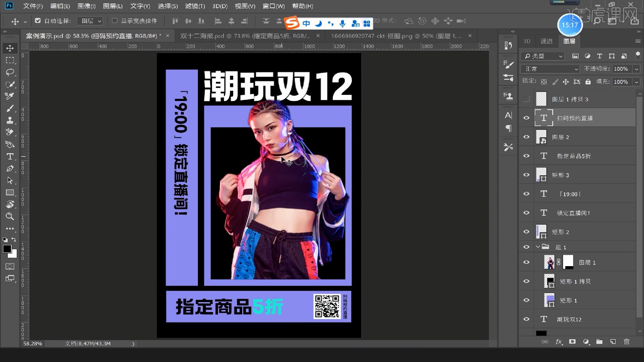Switch to 双十二海报.psd document tab
The height and width of the screenshot is (362, 644).
pos(245,36)
